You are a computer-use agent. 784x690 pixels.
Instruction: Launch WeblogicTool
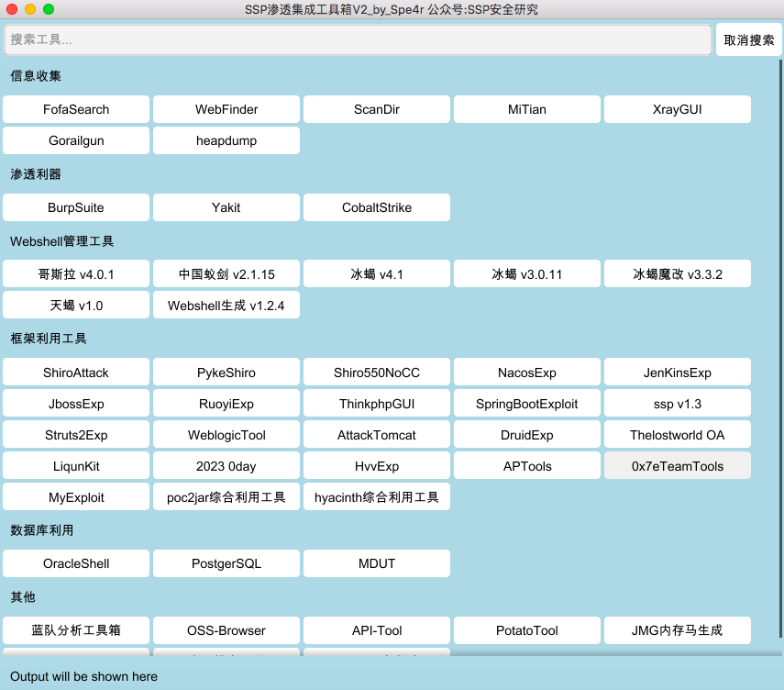[x=226, y=434]
